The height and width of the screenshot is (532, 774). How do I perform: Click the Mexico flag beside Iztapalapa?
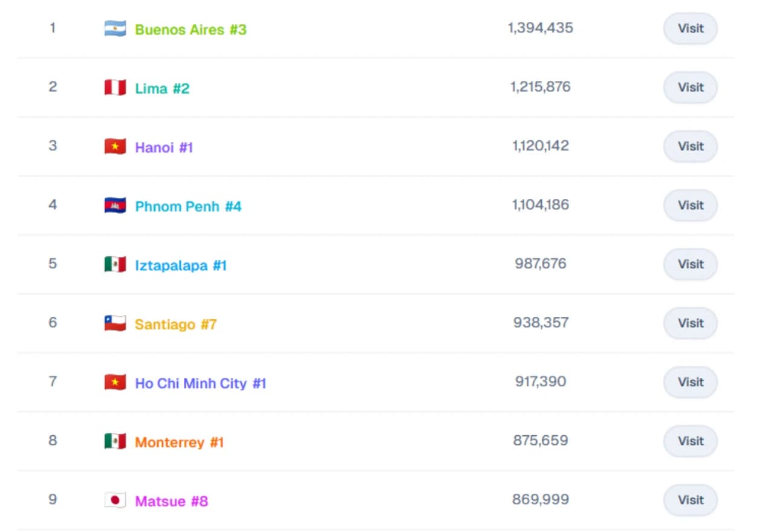tap(115, 265)
